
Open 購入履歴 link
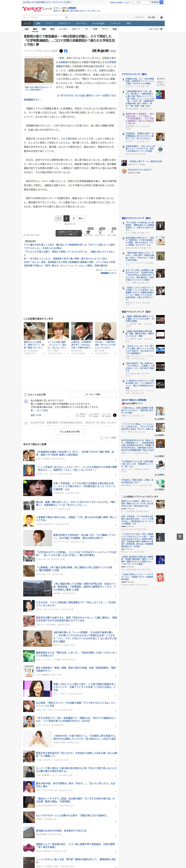152,17
